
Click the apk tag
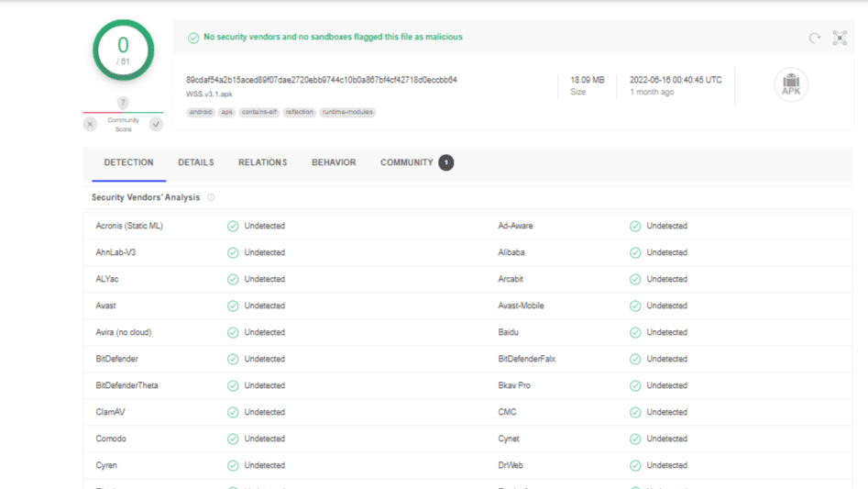pos(227,112)
